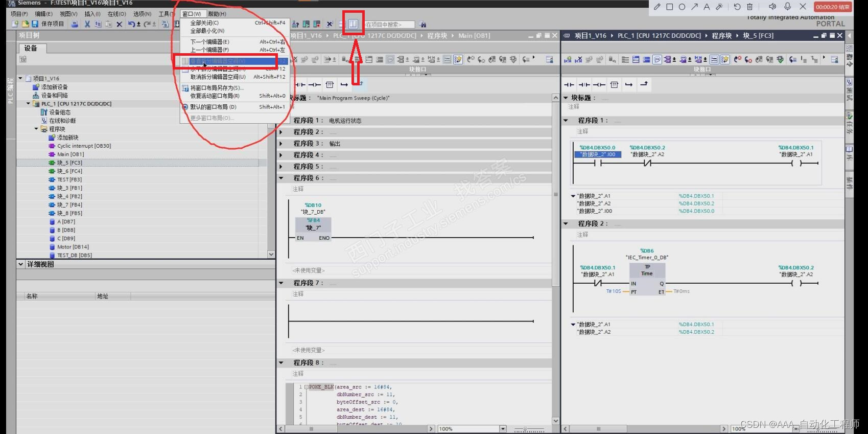868x434 pixels.
Task: Click the save project icon
Action: pyautogui.click(x=35, y=24)
